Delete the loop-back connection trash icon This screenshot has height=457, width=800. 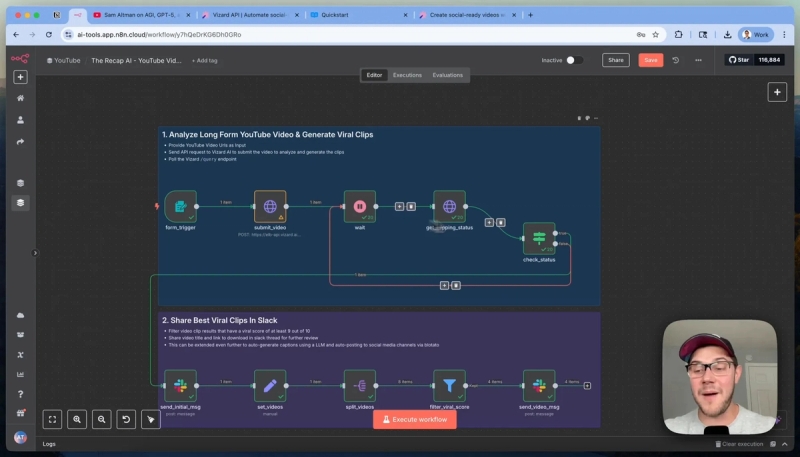[x=456, y=285]
